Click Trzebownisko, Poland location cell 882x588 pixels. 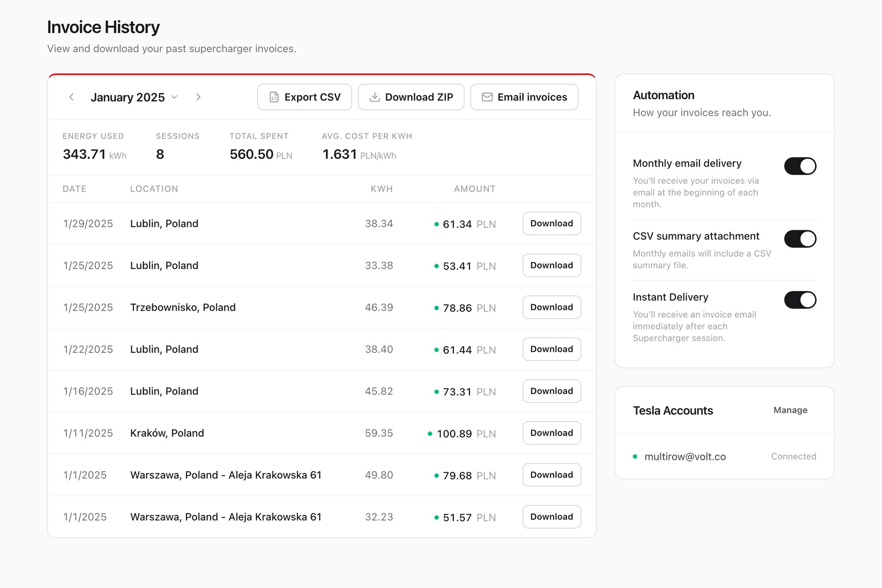[x=183, y=307]
